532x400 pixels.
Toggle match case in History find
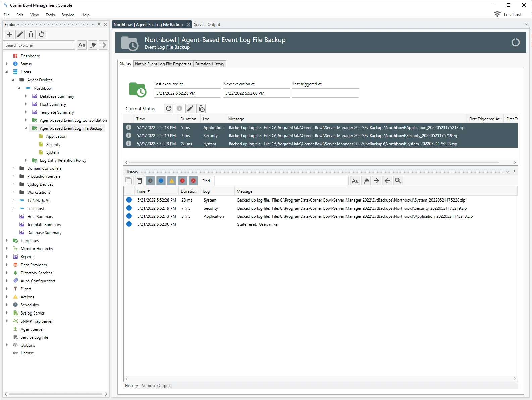[355, 181]
